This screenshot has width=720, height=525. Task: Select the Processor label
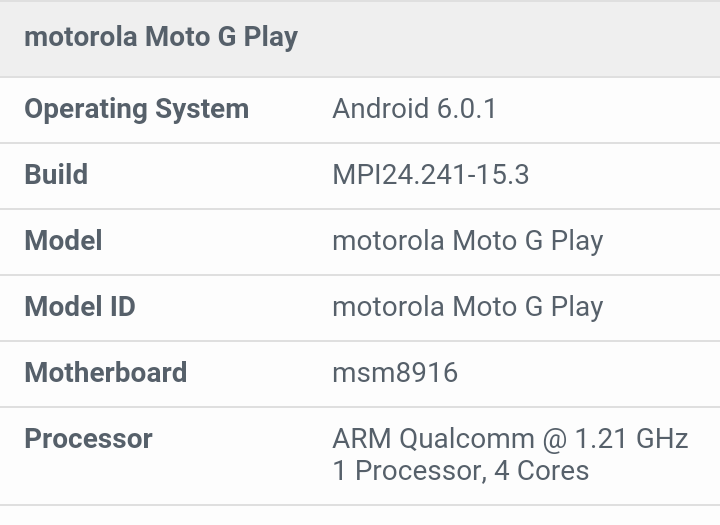[x=88, y=439]
